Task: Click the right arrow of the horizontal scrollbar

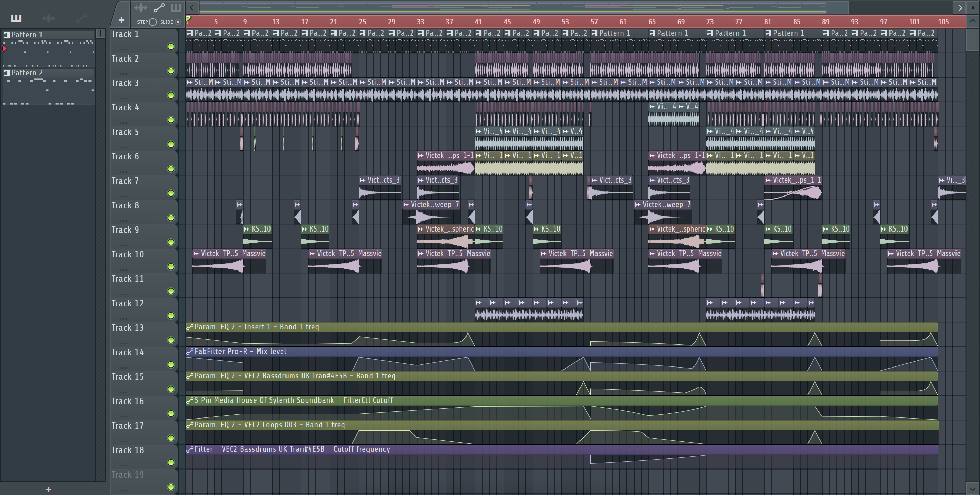Action: click(x=960, y=7)
